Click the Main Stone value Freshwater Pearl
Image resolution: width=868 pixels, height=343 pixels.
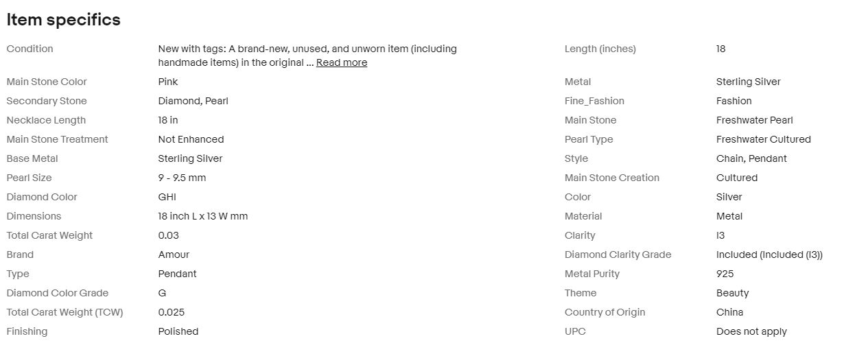(754, 120)
